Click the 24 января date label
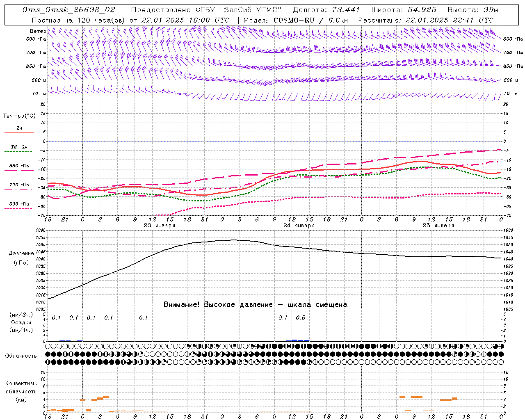Viewport: 525px width, 420px height. [299, 226]
